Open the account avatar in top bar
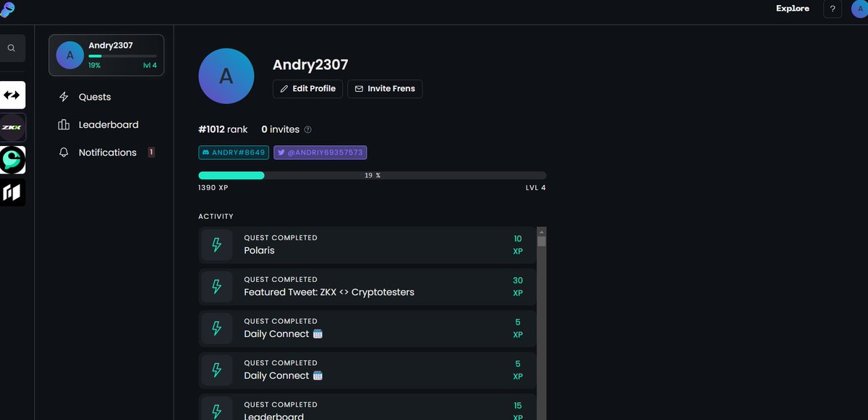 point(859,9)
